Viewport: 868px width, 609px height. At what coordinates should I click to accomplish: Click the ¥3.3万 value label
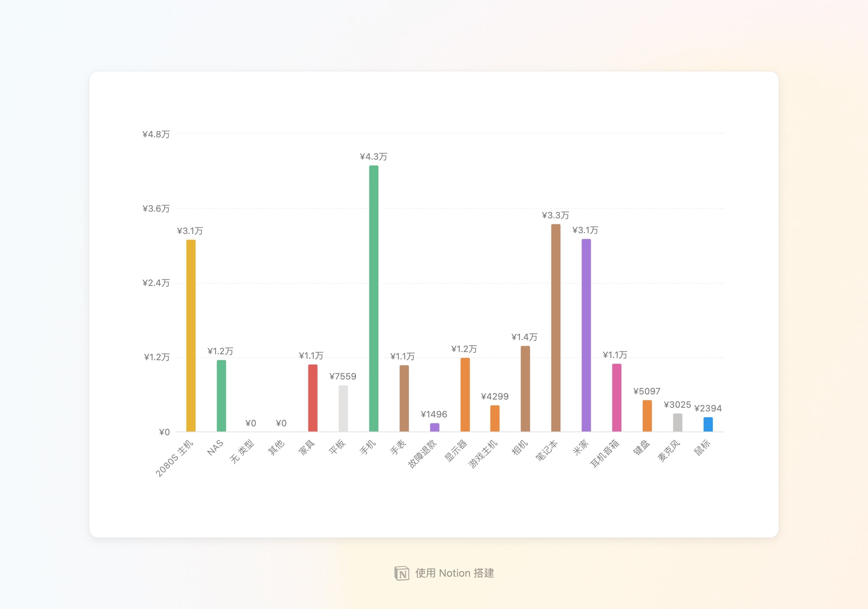click(x=556, y=215)
